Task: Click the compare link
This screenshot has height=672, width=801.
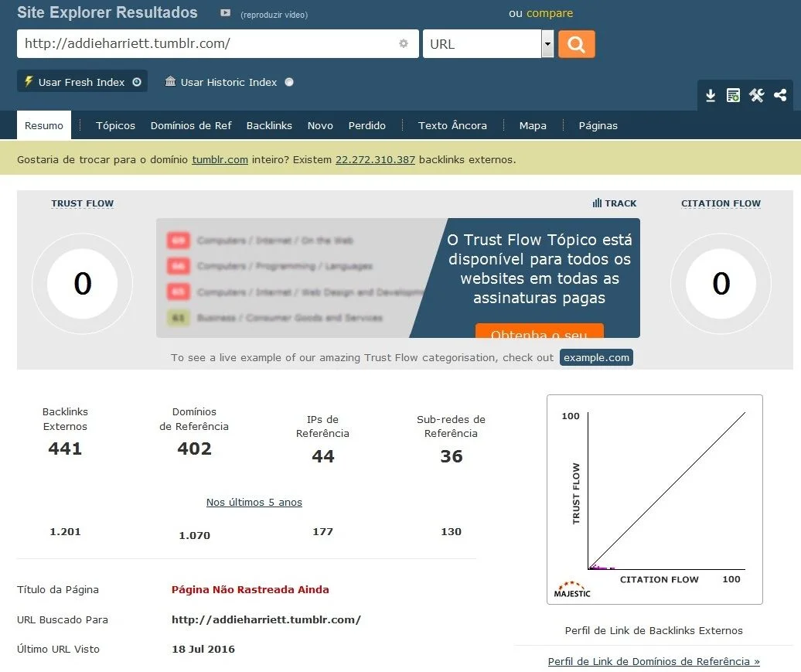Action: tap(550, 13)
